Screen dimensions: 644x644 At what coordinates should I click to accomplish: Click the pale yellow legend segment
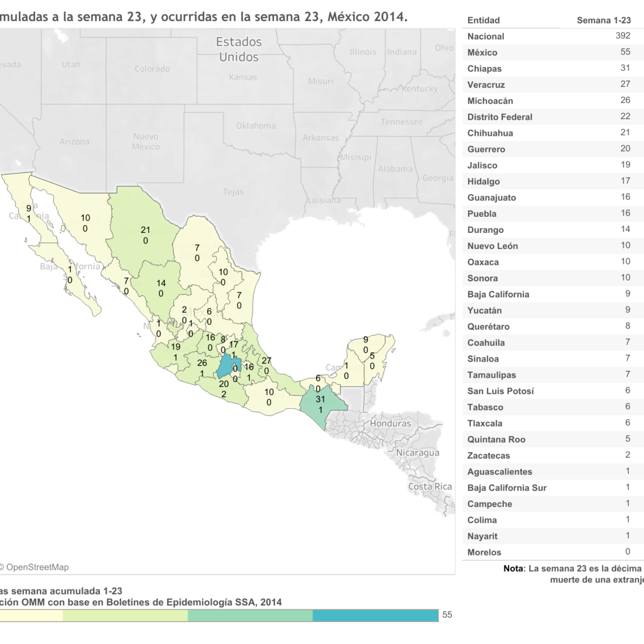click(31, 615)
